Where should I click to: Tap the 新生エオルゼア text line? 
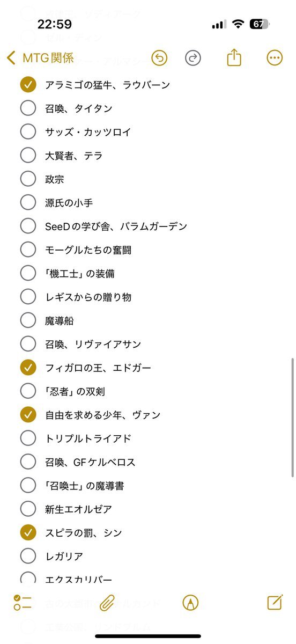click(x=79, y=509)
